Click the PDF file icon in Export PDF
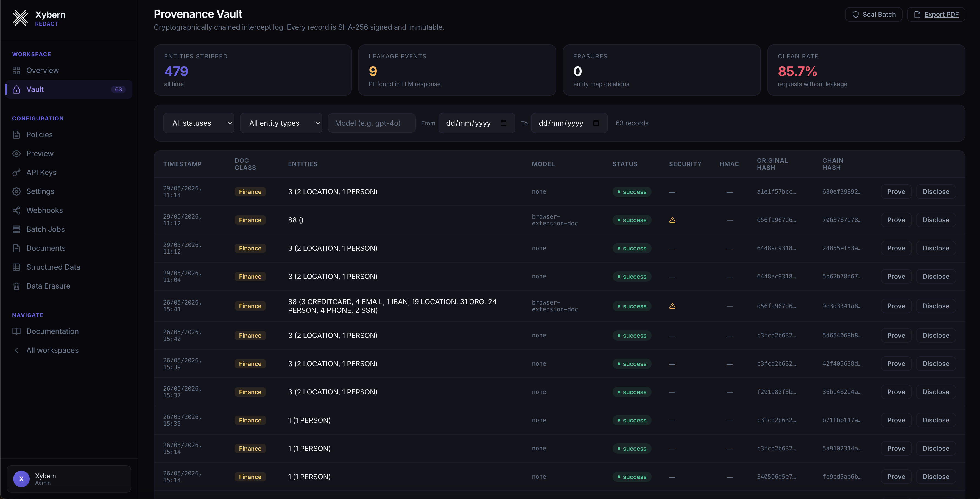Viewport: 980px width, 499px height. pos(917,15)
